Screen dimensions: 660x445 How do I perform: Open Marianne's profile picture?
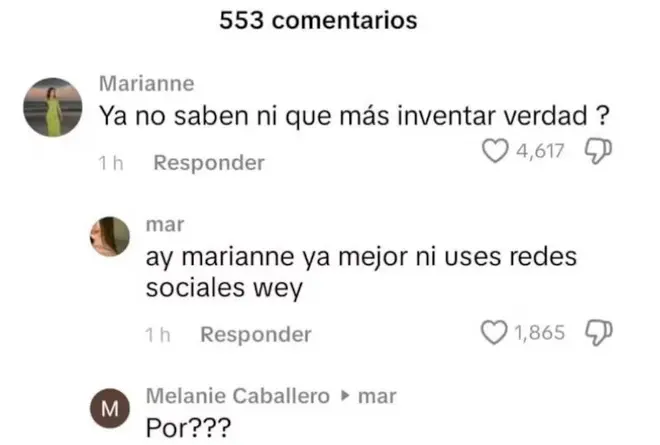point(53,107)
